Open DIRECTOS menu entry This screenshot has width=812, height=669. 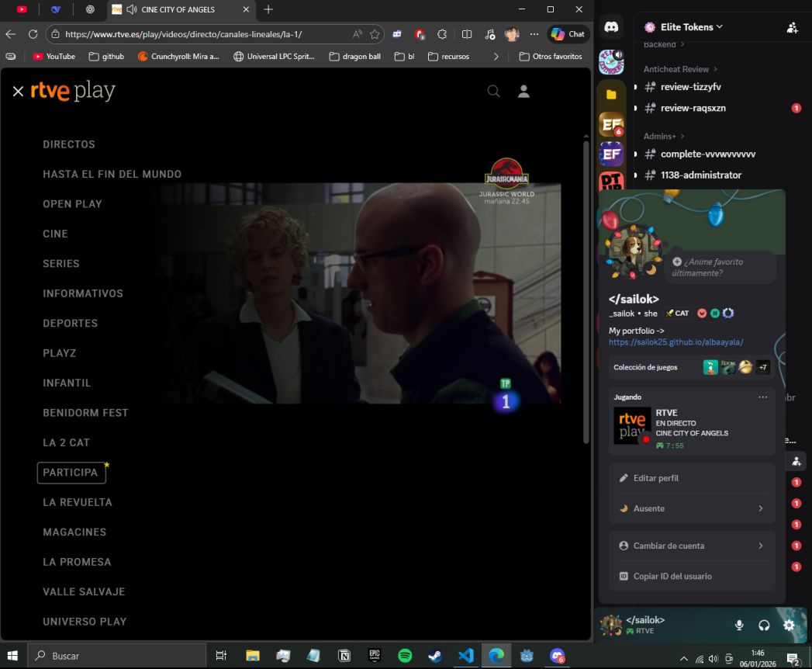(69, 144)
